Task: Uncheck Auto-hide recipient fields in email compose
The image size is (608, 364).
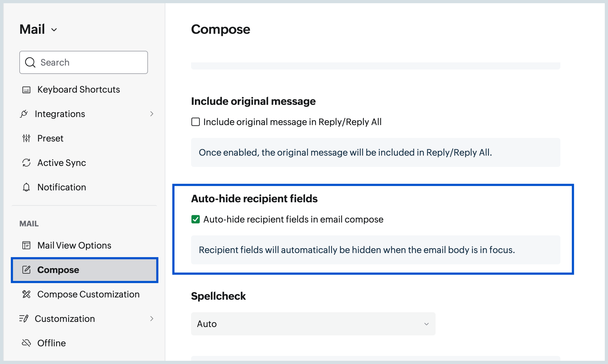Action: pos(196,219)
